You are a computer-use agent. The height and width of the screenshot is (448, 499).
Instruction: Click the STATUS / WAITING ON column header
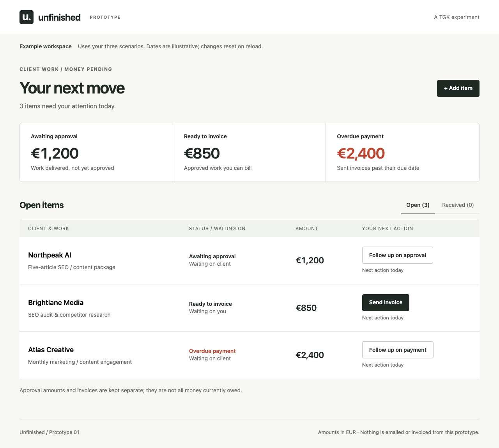[x=217, y=229]
